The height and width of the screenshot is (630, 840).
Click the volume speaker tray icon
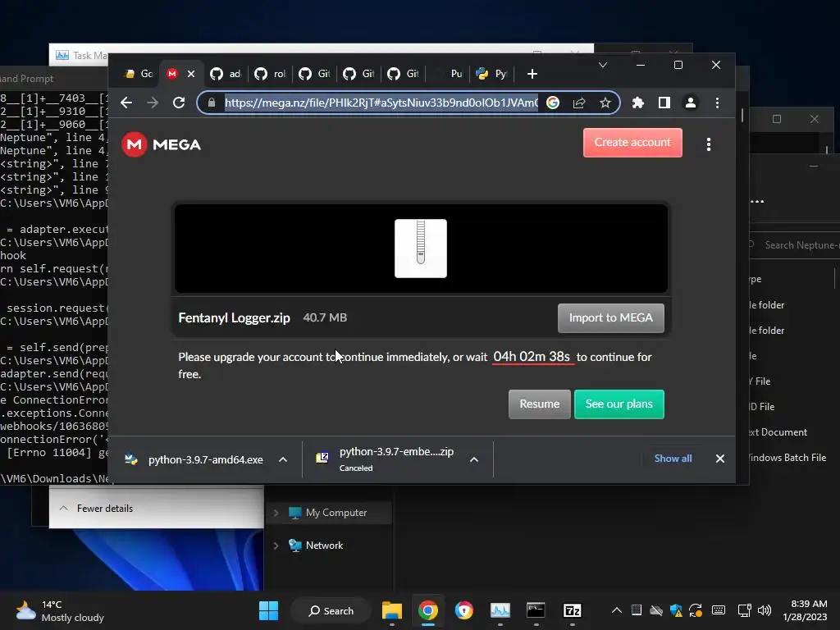765,610
